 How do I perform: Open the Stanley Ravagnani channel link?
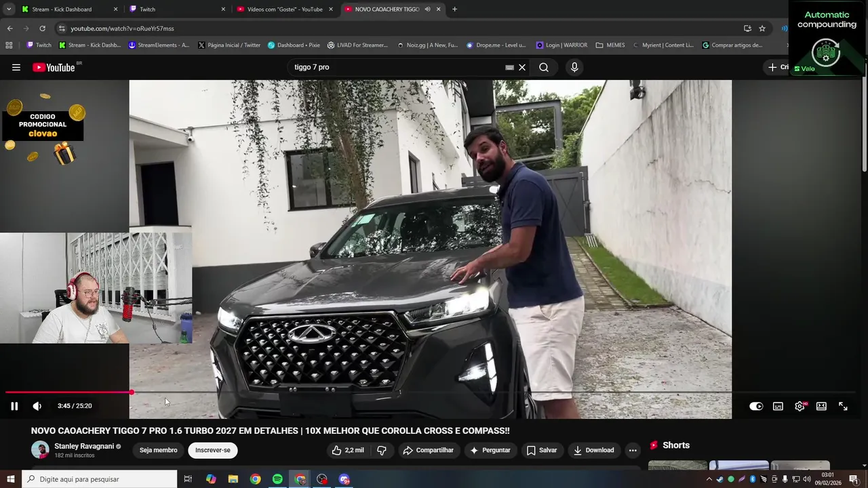[84, 447]
